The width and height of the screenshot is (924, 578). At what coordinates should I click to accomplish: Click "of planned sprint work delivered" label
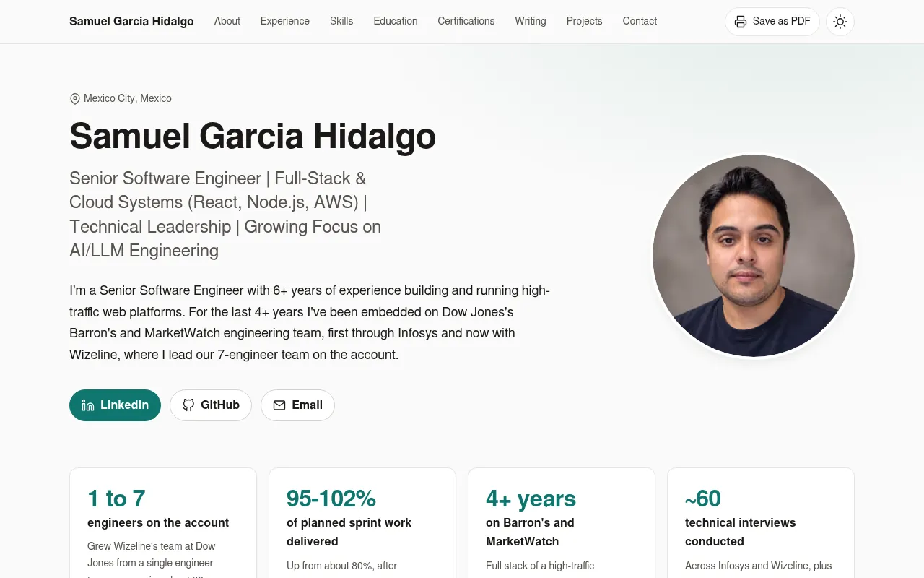(349, 532)
